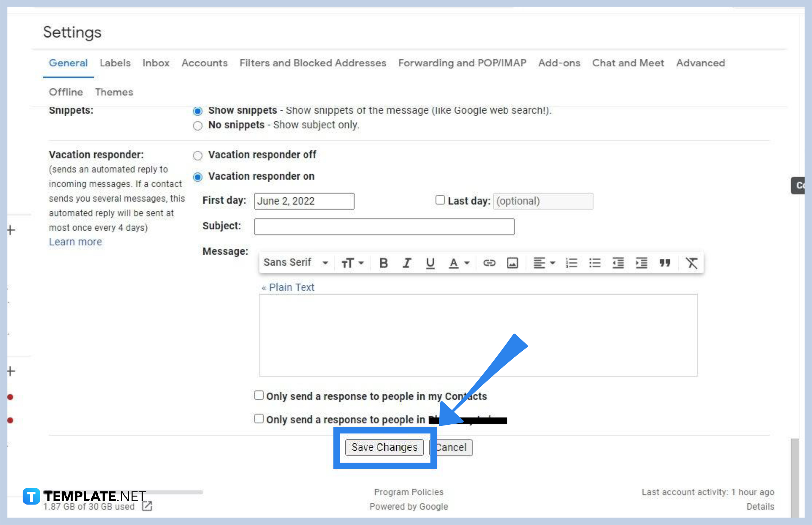812x525 pixels.
Task: Check only send response to people in Contacts
Action: pyautogui.click(x=259, y=395)
